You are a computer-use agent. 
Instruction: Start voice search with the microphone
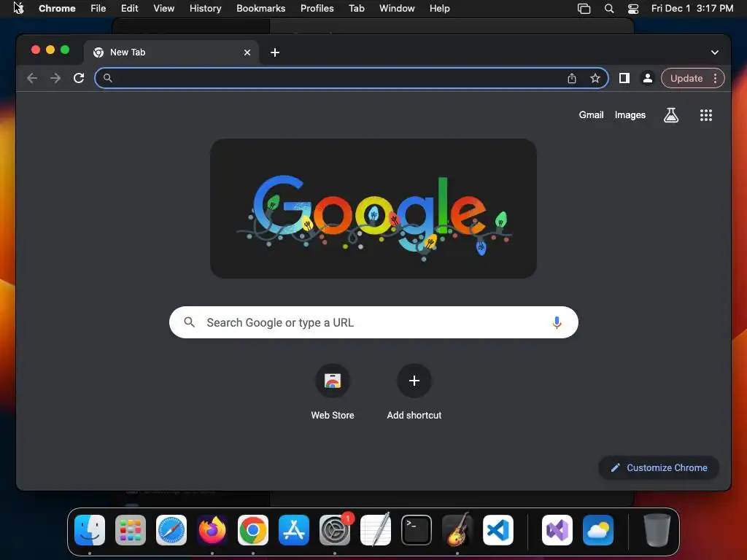point(557,322)
